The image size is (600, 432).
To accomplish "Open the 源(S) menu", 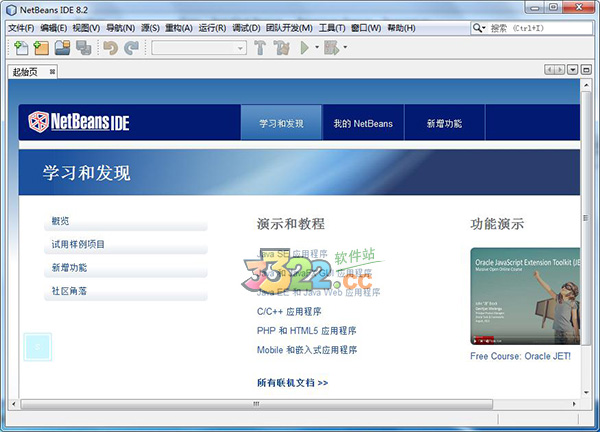I will pos(150,28).
